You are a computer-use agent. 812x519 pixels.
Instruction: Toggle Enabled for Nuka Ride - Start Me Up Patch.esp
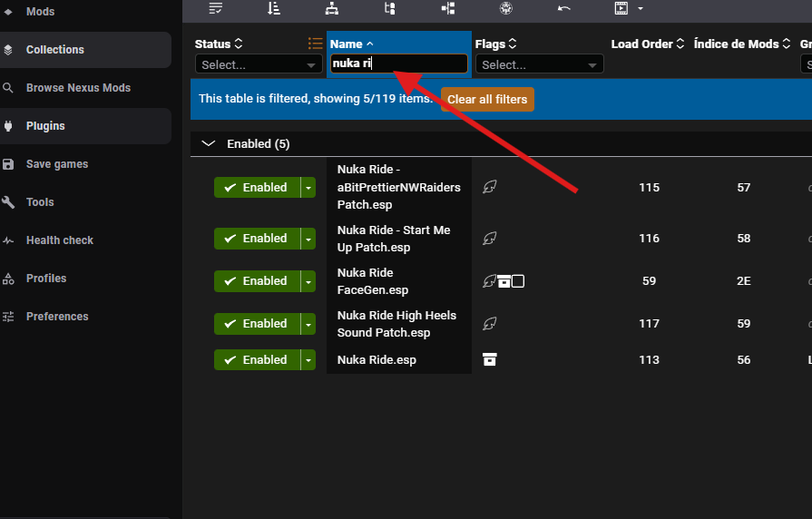(x=257, y=239)
